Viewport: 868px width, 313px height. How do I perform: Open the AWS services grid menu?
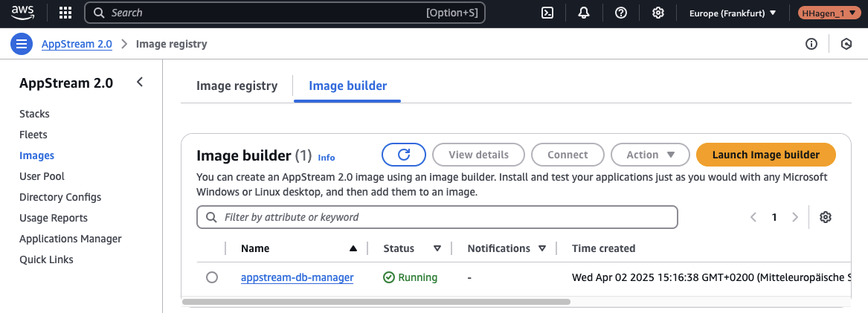(65, 13)
